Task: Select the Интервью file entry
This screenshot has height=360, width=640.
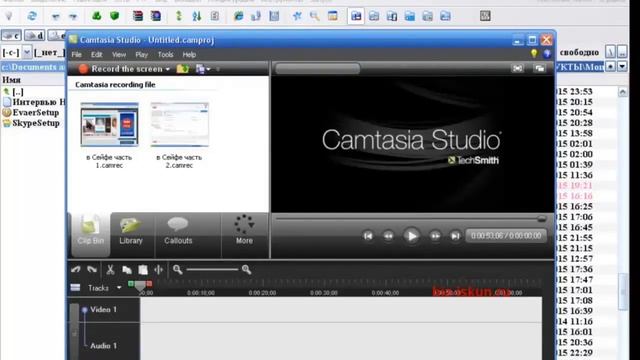Action: point(34,102)
